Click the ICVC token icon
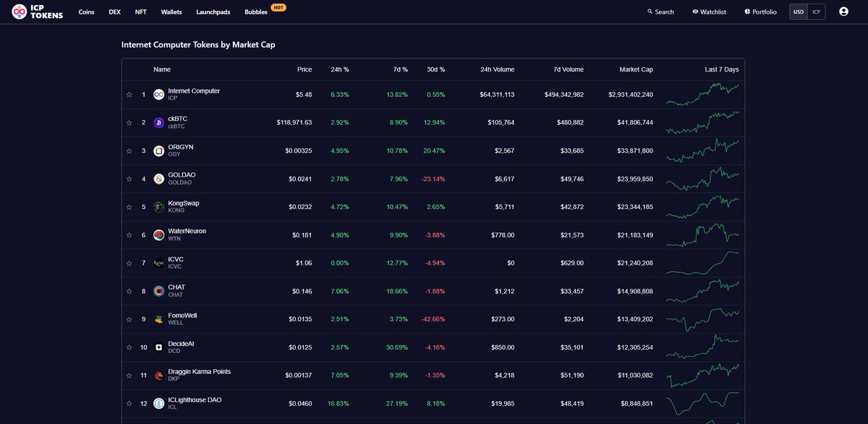This screenshot has height=424, width=868. point(159,263)
